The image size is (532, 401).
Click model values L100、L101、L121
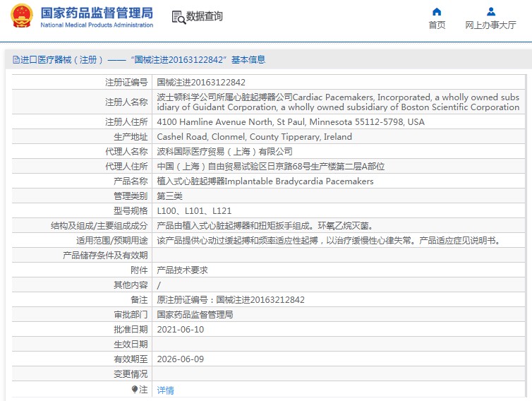pyautogui.click(x=194, y=211)
